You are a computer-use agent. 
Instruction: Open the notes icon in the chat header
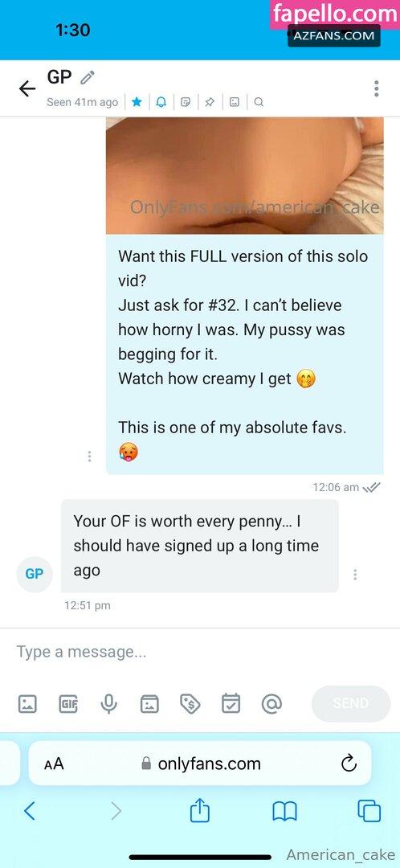coord(186,102)
